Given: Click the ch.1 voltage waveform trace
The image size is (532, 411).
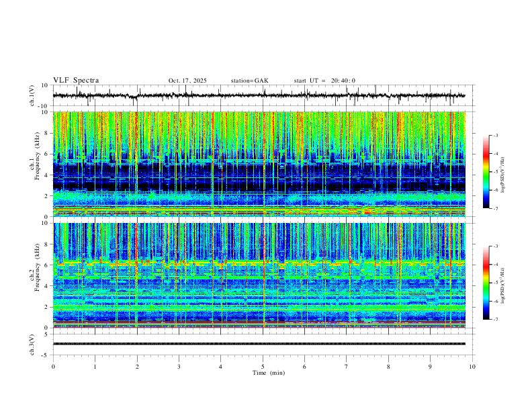Looking at the screenshot, I should [x=259, y=95].
